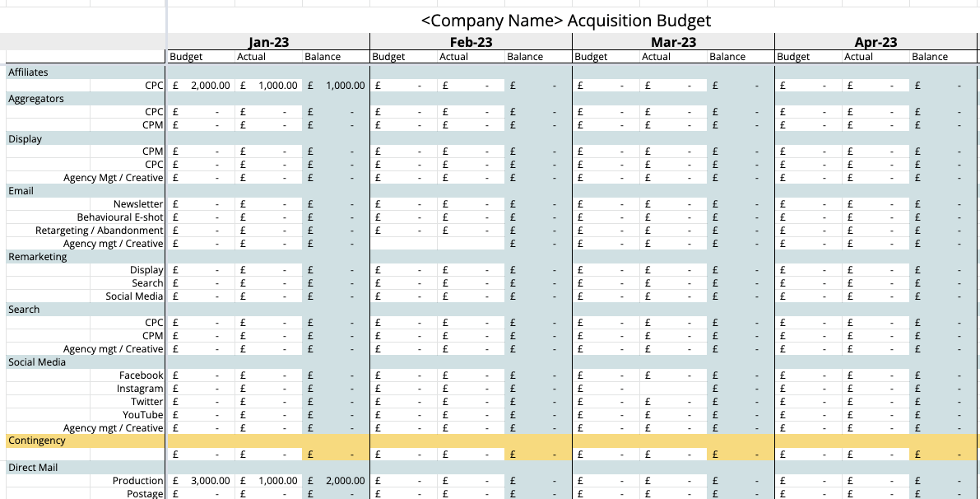The image size is (980, 499).
Task: Click the Postage row label
Action: (145, 494)
